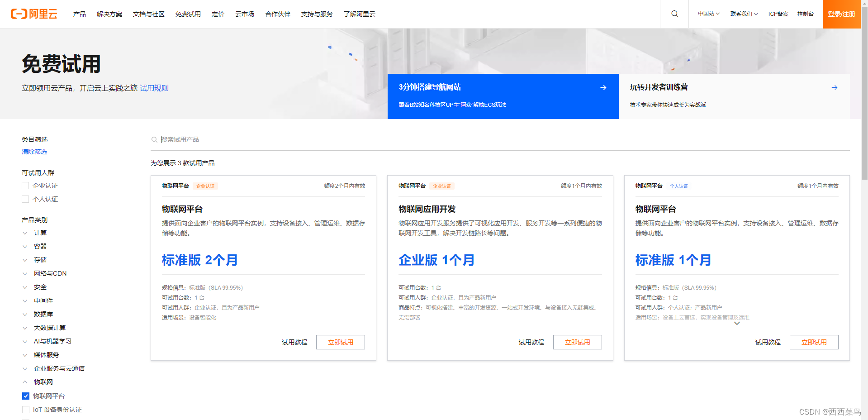The height and width of the screenshot is (420, 868).
Task: Open the 云市场 menu
Action: [x=245, y=14]
